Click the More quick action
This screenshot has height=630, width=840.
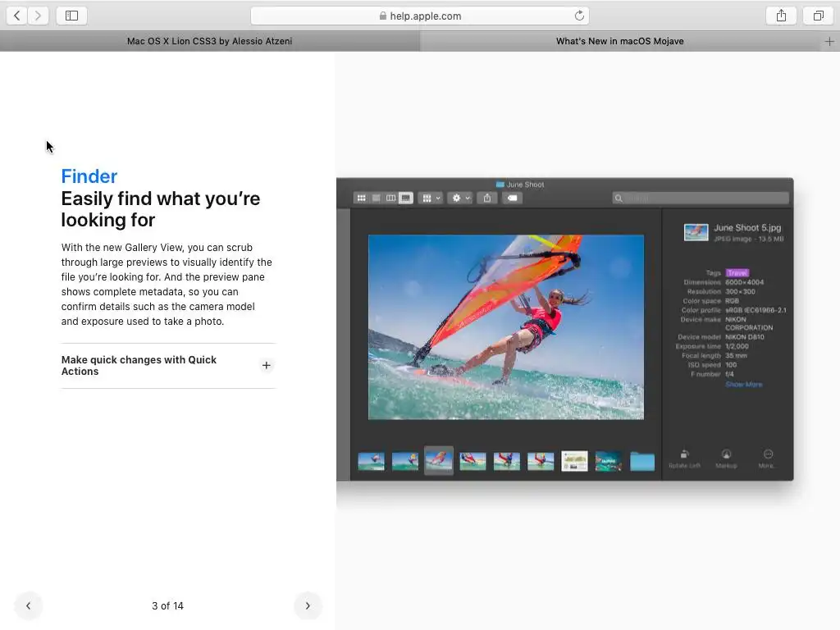point(767,459)
